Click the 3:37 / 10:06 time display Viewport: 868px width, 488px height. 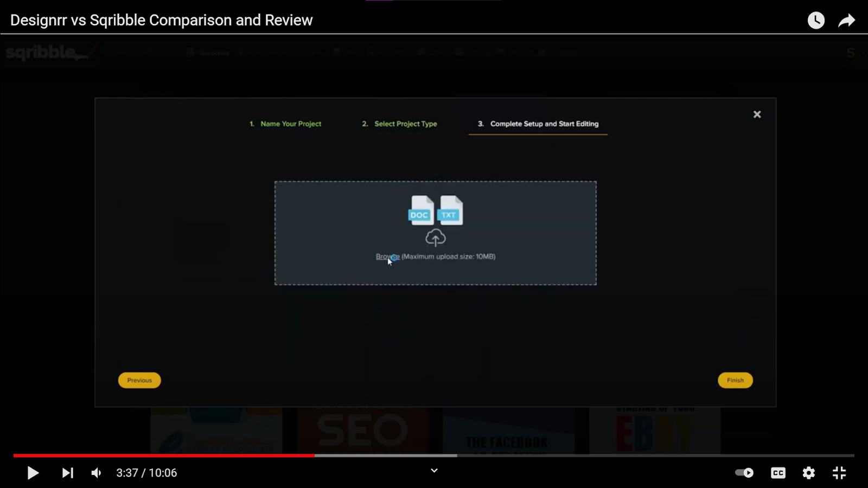tap(146, 473)
